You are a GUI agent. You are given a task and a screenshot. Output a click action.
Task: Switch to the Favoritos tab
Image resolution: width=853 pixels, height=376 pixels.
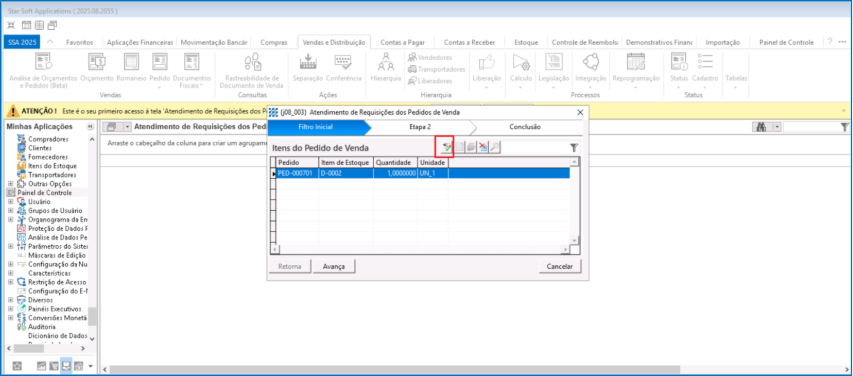point(79,42)
